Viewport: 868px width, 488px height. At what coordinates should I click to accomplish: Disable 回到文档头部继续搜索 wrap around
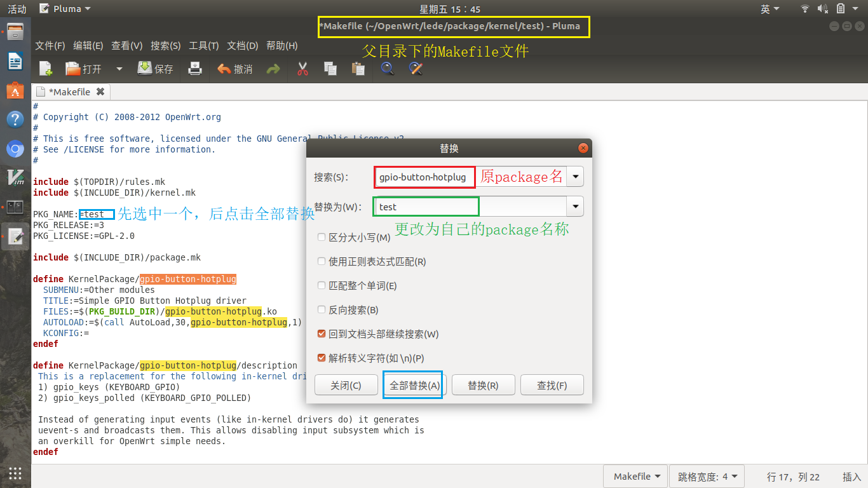coord(322,333)
